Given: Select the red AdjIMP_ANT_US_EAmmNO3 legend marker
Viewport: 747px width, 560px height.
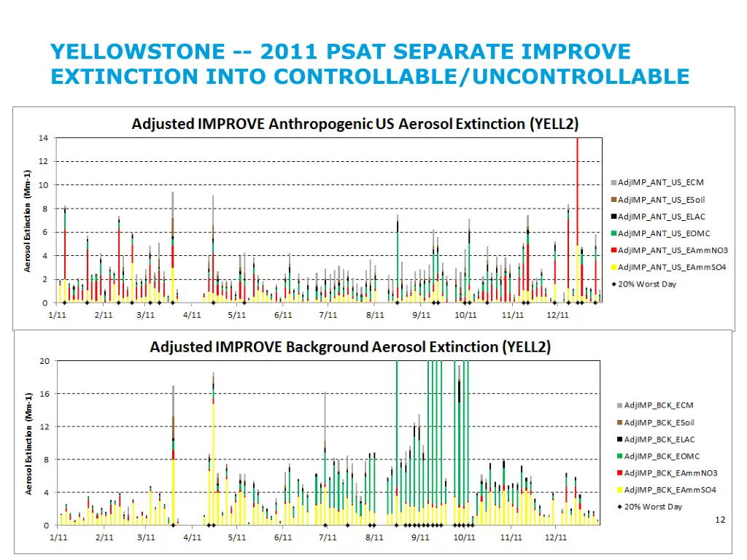Looking at the screenshot, I should point(614,251).
